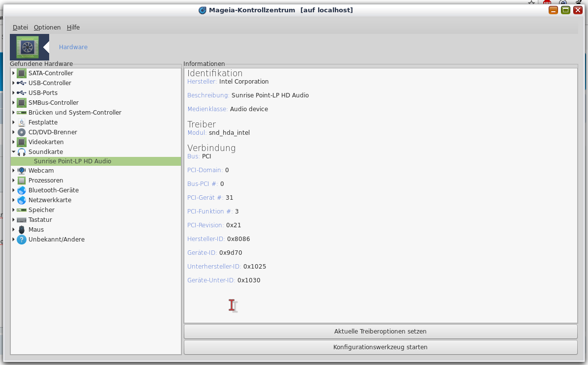Click the Geräte-ID value 0x9d70
588x365 pixels.
231,253
